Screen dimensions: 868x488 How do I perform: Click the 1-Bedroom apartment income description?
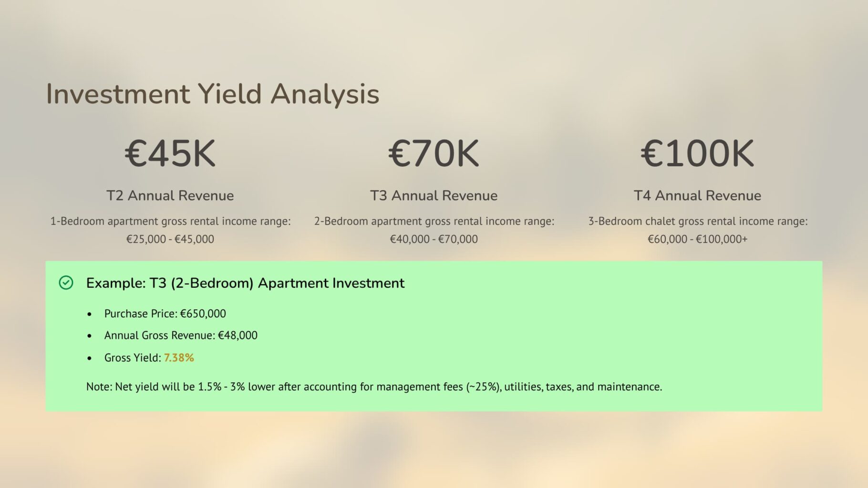[x=170, y=221]
